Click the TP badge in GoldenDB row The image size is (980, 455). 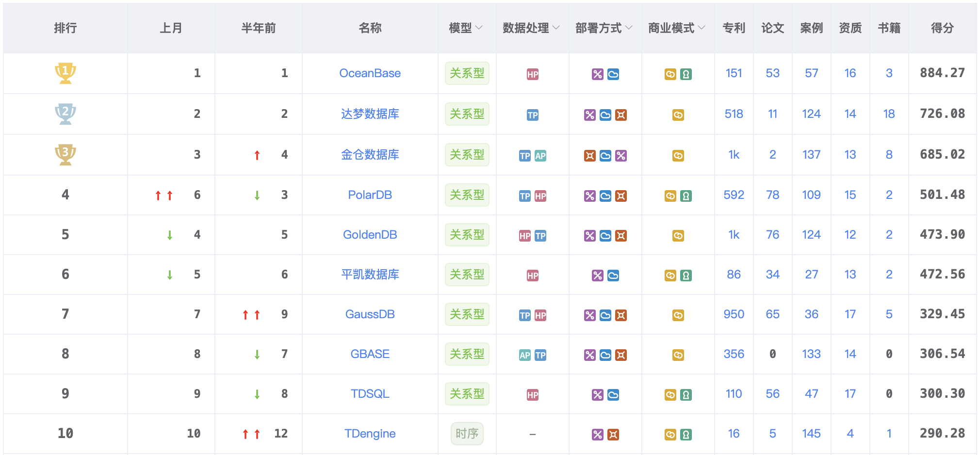[540, 236]
